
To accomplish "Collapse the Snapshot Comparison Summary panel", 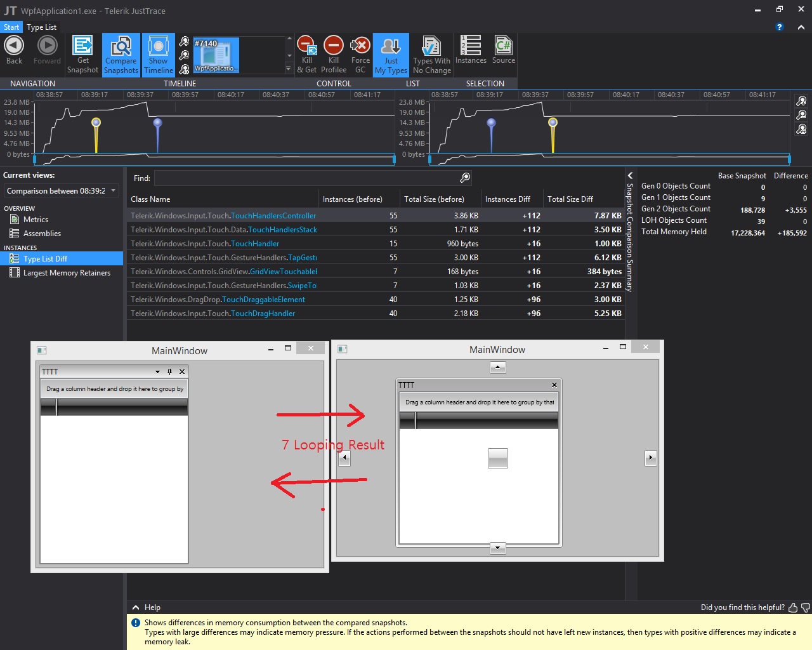I will point(630,175).
